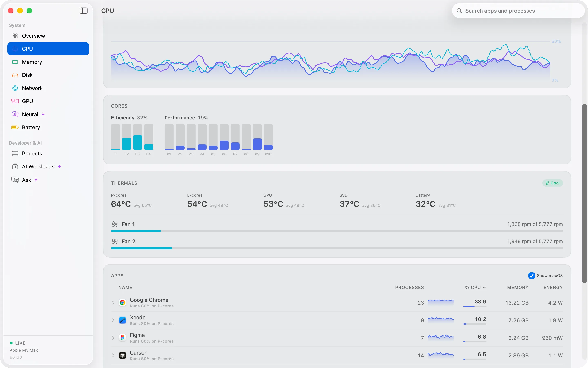Click Chrome's 38.6 CPU usage bar
Image resolution: width=588 pixels, height=368 pixels.
(475, 306)
